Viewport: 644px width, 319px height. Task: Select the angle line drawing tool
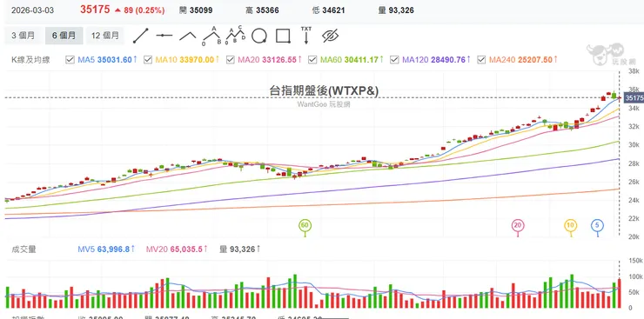point(188,36)
